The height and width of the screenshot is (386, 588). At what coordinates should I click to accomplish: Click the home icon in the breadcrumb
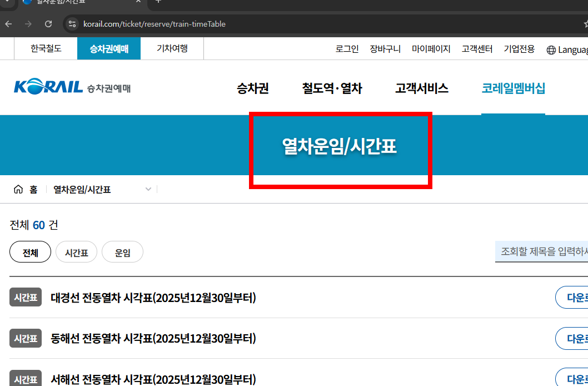point(18,189)
